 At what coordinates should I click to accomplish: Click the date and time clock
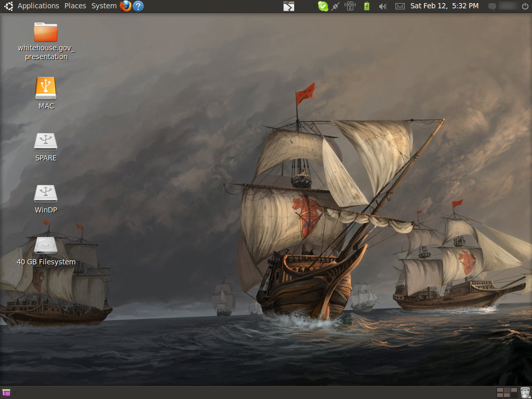tap(444, 6)
